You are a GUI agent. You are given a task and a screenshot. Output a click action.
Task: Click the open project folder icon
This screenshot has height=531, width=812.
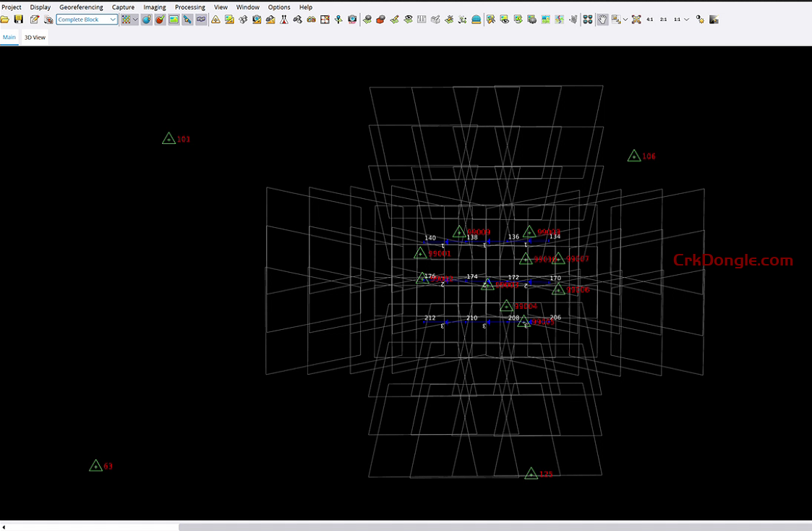point(5,20)
